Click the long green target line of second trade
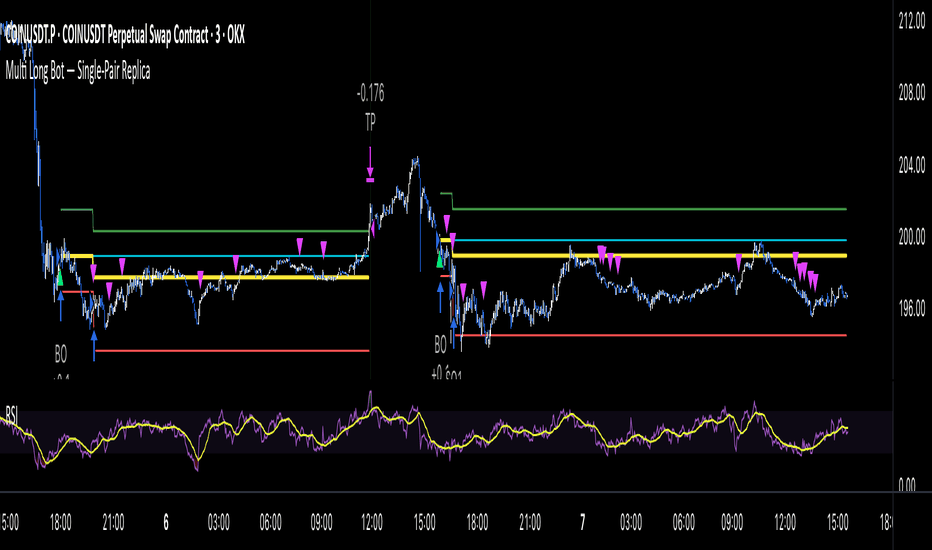 click(x=649, y=209)
